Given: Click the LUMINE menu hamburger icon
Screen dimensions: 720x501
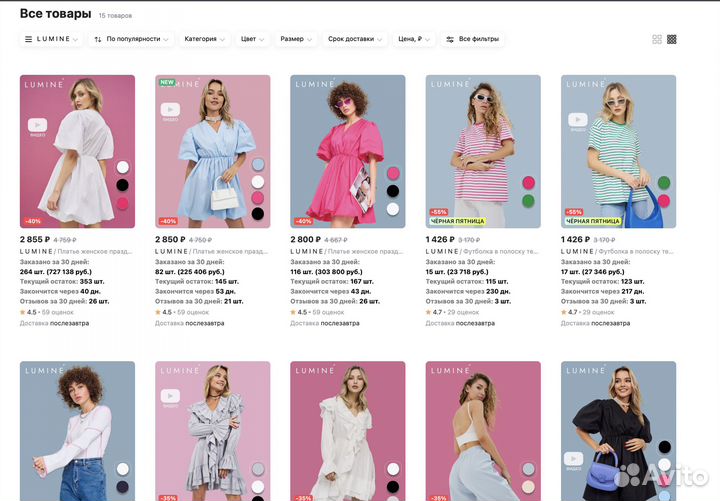Looking at the screenshot, I should coord(27,39).
